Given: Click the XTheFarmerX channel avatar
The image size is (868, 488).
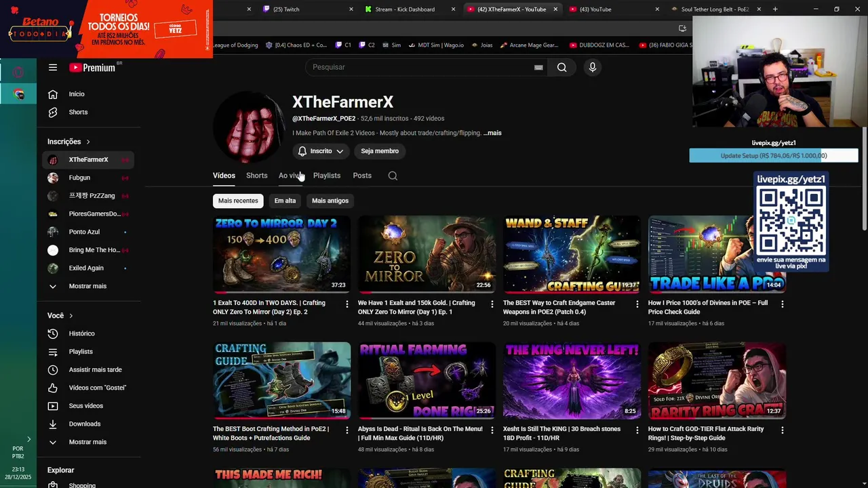Looking at the screenshot, I should click(x=248, y=127).
